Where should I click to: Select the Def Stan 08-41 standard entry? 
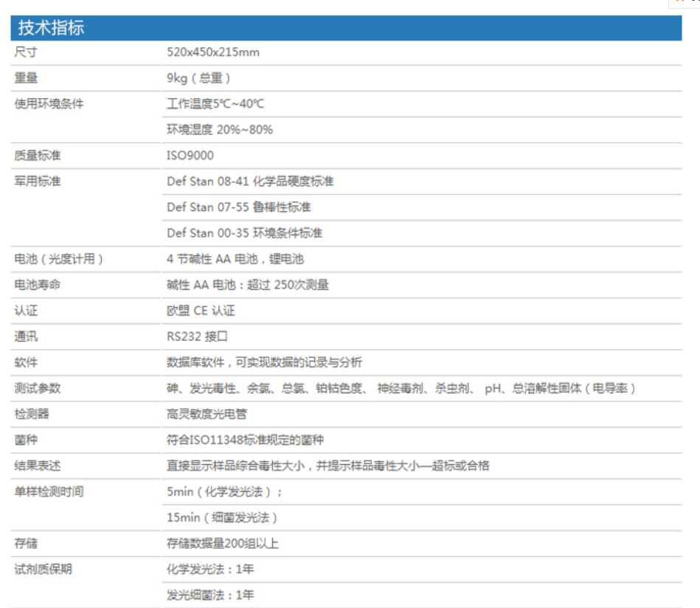point(249,181)
